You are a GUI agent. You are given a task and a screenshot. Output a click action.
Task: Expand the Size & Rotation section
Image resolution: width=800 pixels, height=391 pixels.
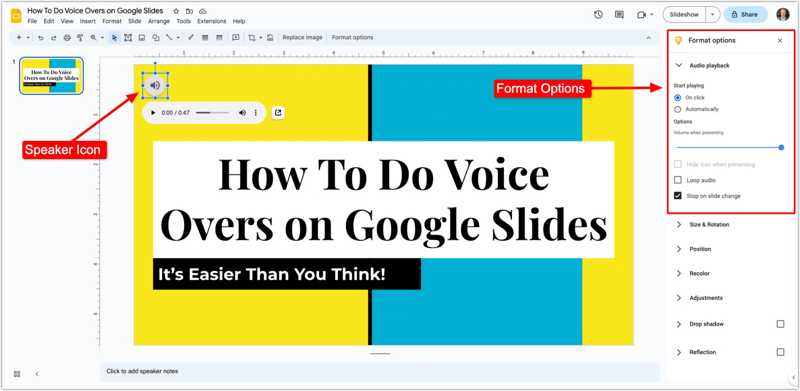pyautogui.click(x=679, y=225)
